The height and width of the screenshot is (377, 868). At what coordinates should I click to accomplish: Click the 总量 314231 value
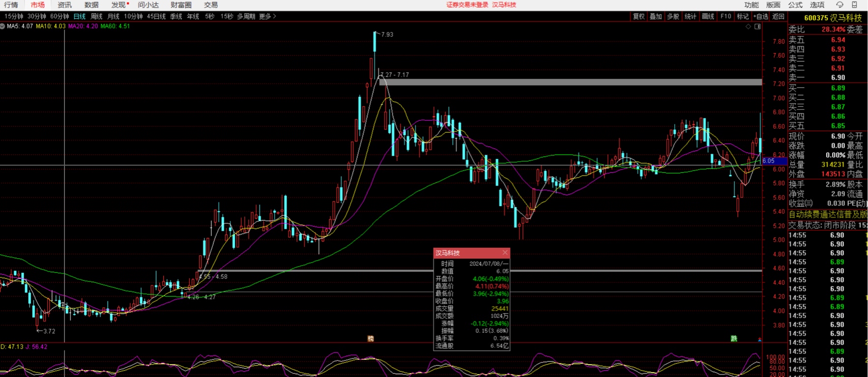click(833, 165)
